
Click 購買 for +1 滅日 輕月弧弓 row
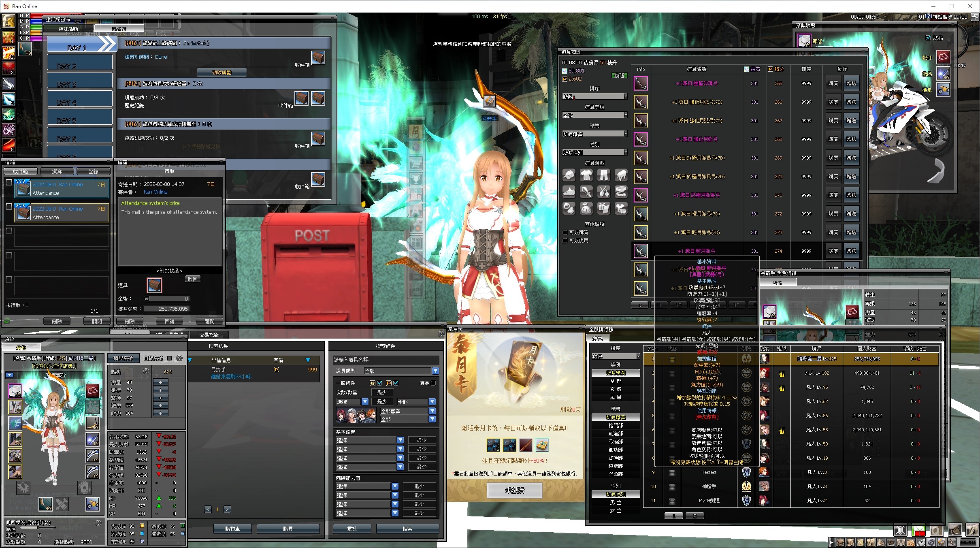(x=833, y=251)
